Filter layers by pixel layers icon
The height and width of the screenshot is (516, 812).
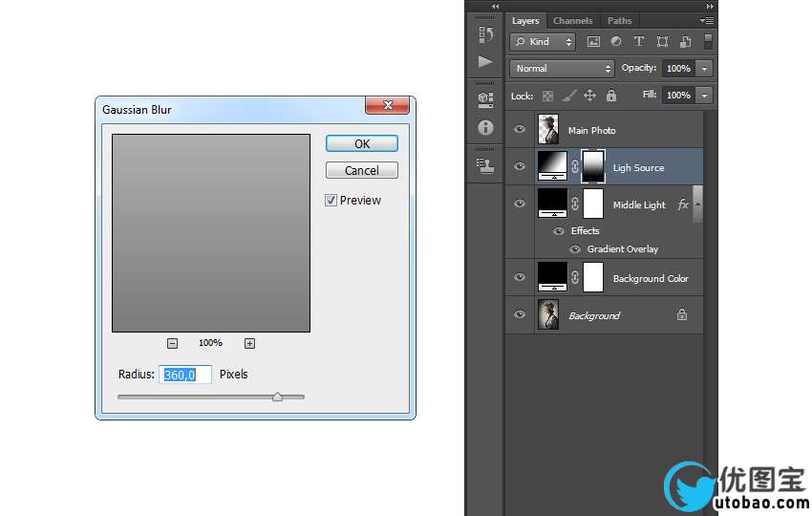tap(593, 42)
